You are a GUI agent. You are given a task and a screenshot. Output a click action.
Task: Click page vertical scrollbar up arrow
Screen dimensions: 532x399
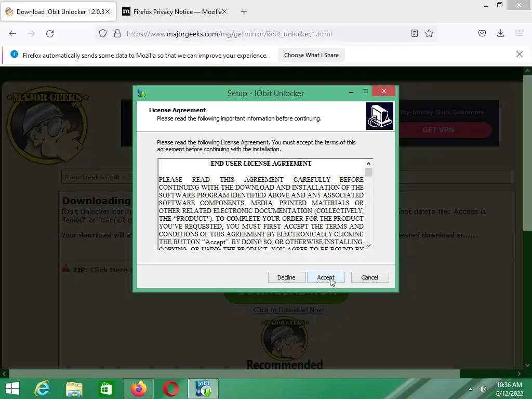tap(527, 71)
